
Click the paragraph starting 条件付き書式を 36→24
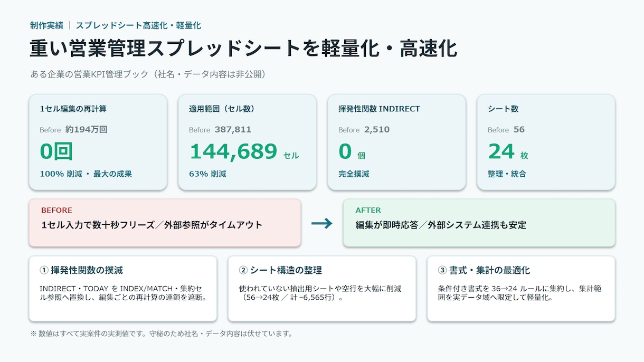(520, 293)
